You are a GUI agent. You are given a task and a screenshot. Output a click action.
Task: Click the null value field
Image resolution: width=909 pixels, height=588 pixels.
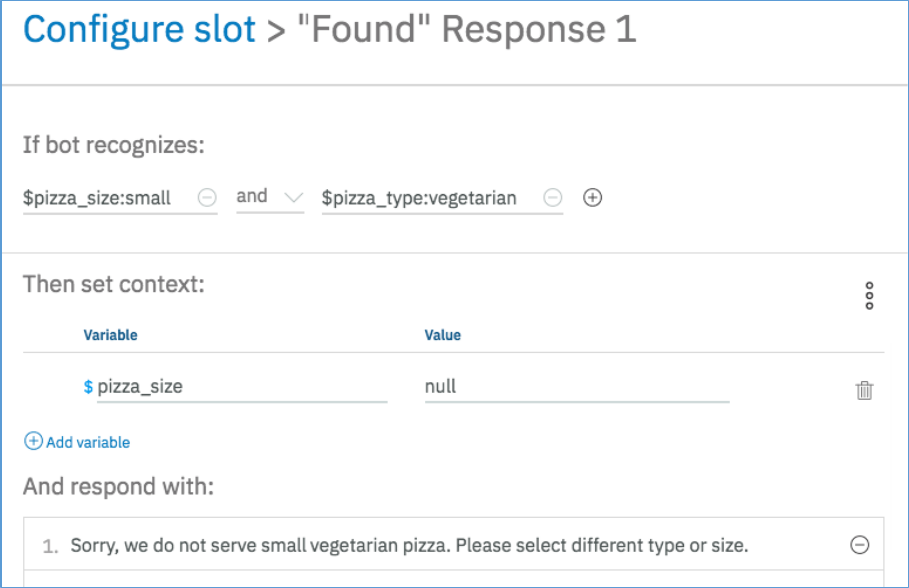tap(576, 386)
